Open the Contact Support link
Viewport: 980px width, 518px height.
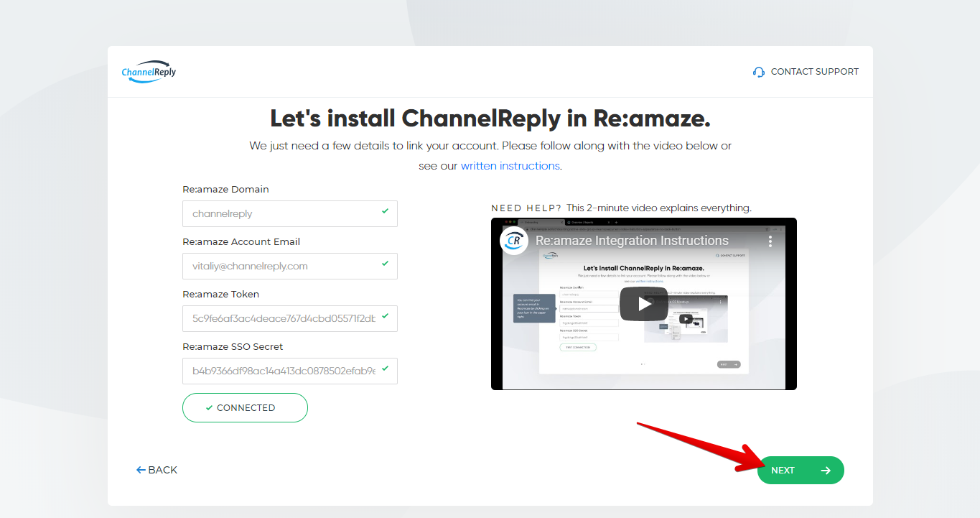tap(806, 72)
